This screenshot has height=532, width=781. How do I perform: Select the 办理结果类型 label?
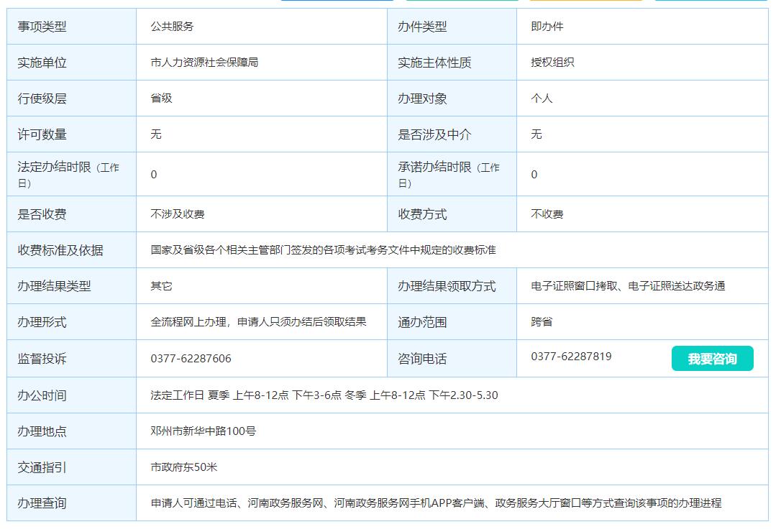point(54,286)
